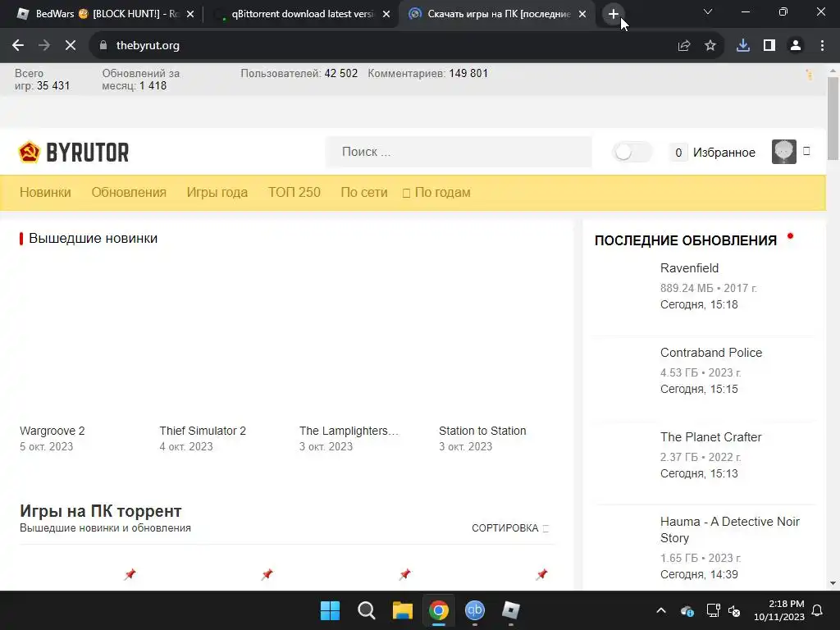Open По сети games section

(364, 192)
